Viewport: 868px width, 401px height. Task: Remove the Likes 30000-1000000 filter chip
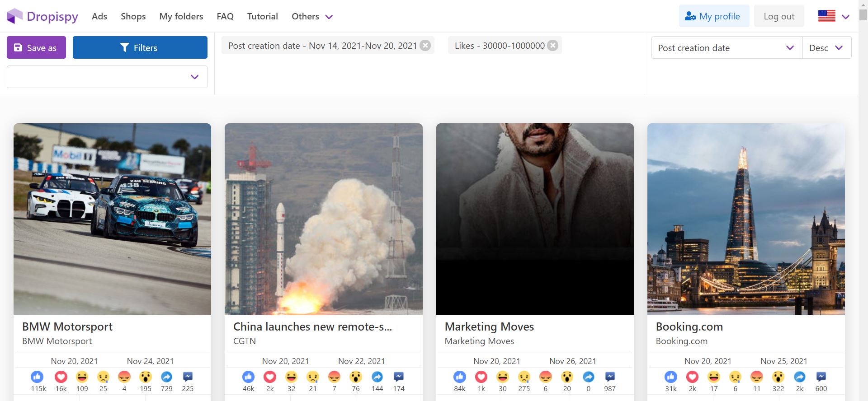pos(552,46)
